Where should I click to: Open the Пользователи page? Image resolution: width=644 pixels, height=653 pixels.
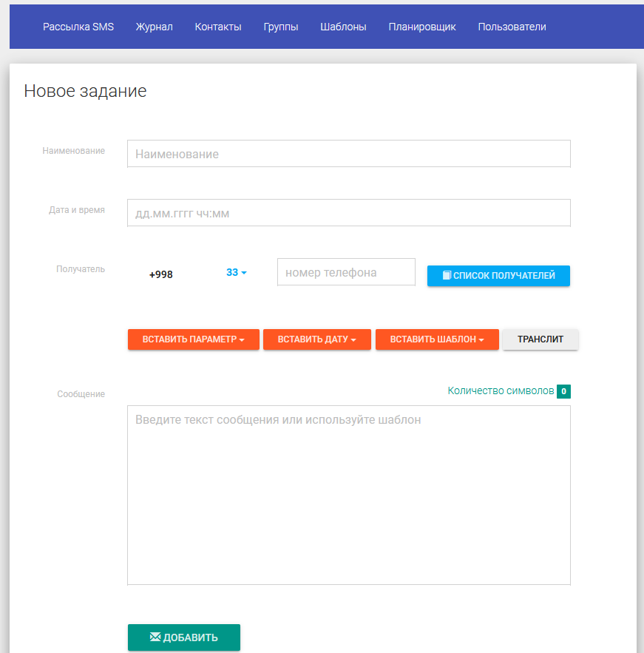pos(512,27)
